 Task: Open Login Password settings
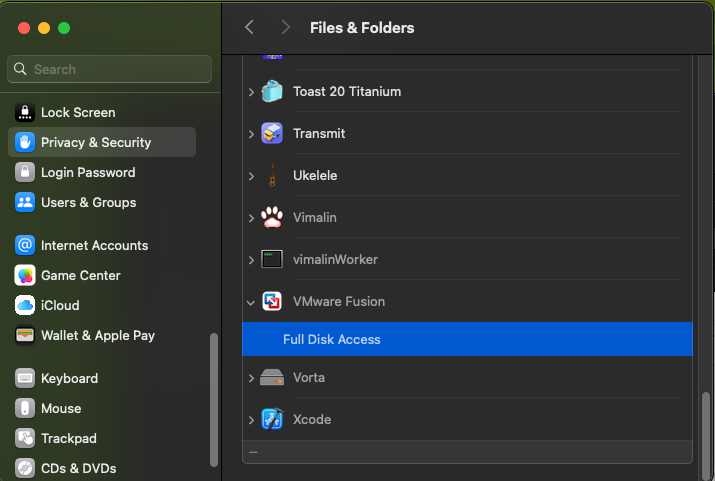click(102, 172)
